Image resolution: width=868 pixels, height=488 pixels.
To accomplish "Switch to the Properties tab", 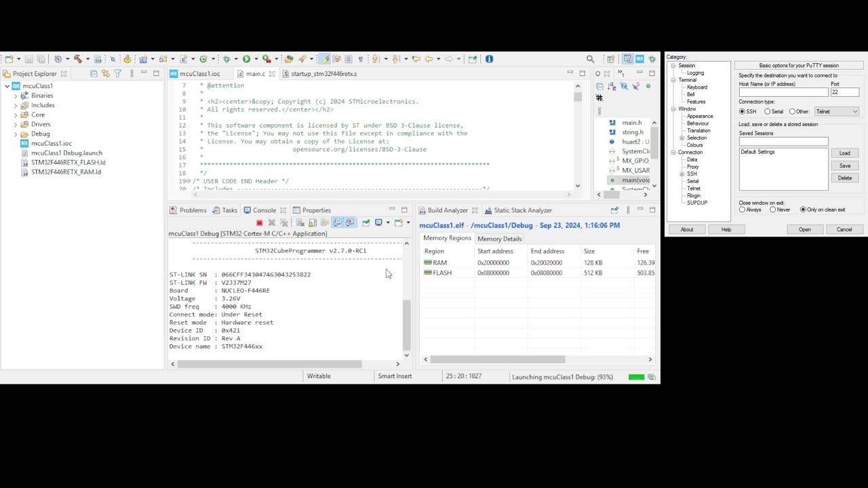I will (312, 210).
